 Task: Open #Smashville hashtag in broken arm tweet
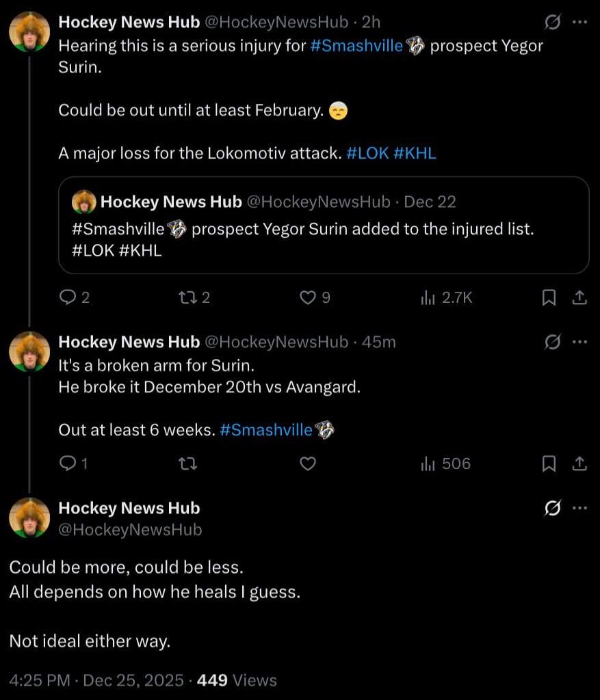tap(266, 431)
